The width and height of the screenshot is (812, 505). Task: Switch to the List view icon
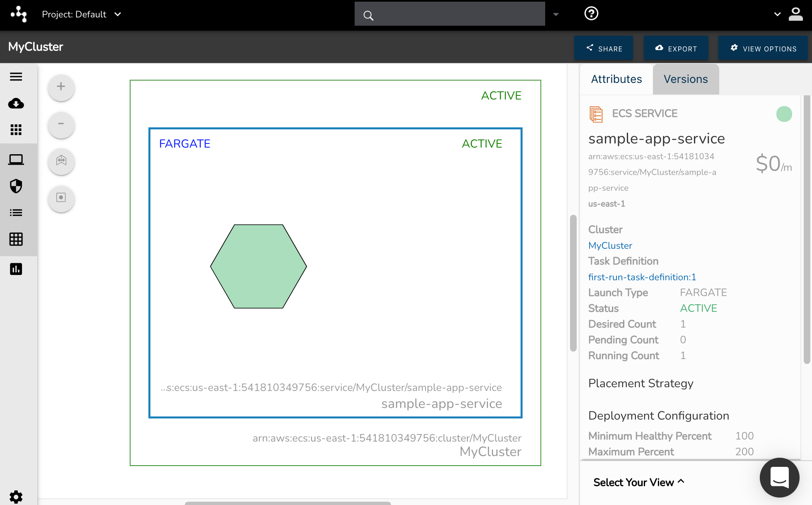pos(16,213)
